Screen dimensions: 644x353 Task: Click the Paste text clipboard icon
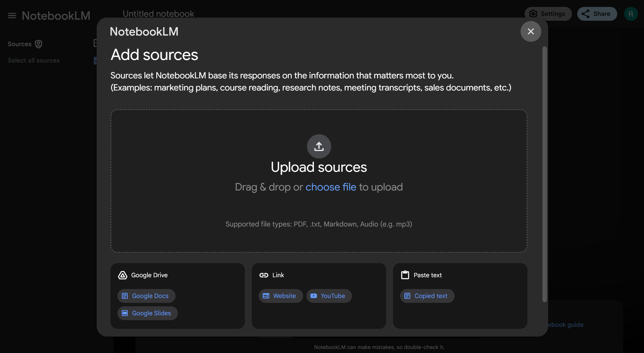[x=405, y=275]
